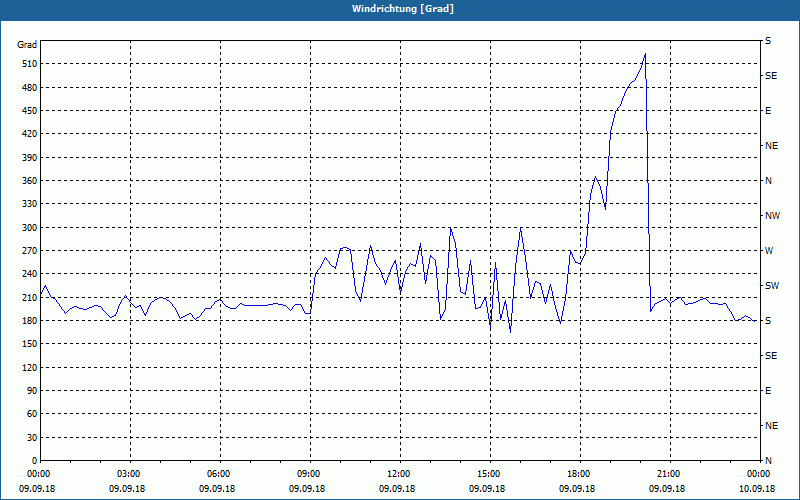Click the SW compass label on right axis

tap(772, 286)
